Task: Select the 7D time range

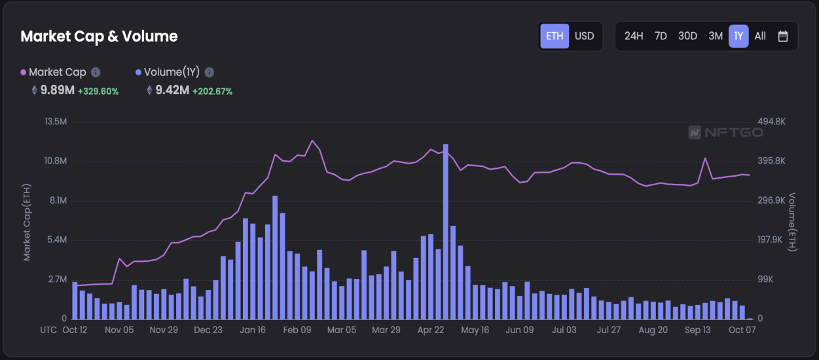Action: coord(660,36)
